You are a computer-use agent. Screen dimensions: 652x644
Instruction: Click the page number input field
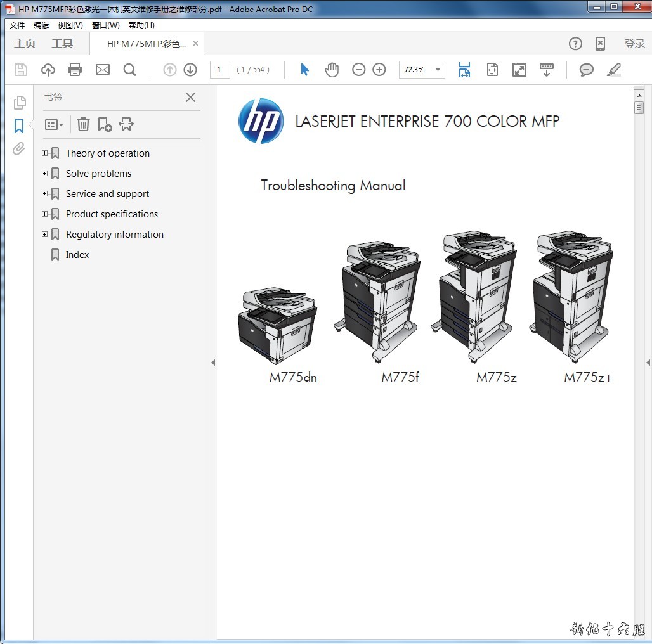coord(219,70)
